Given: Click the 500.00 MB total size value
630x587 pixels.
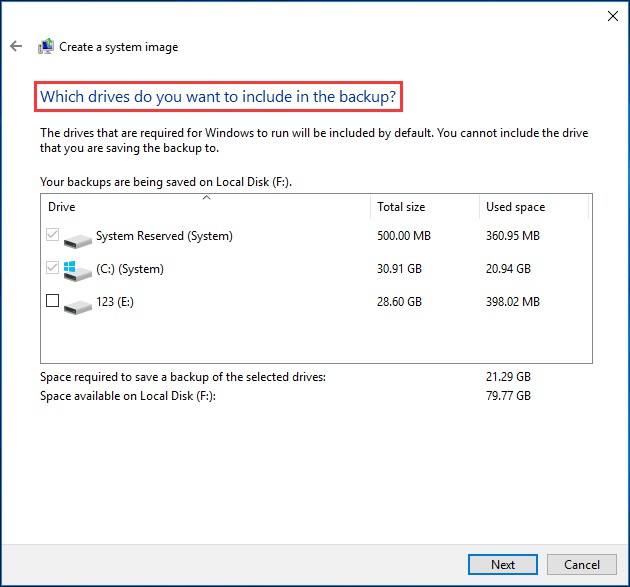Looking at the screenshot, I should (x=403, y=235).
